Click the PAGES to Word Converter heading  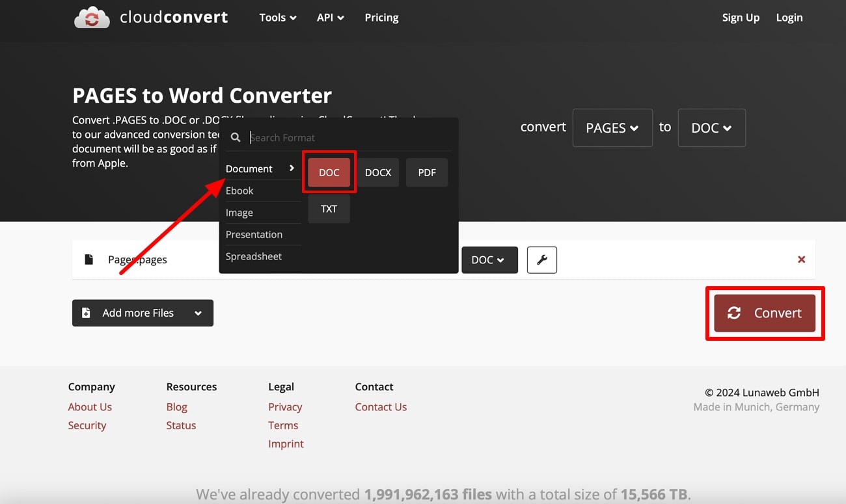coord(202,96)
